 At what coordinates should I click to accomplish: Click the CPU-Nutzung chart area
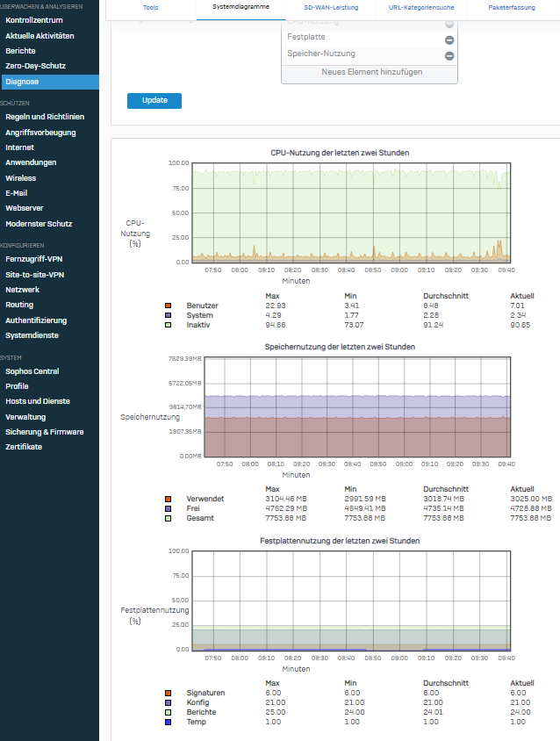[349, 212]
